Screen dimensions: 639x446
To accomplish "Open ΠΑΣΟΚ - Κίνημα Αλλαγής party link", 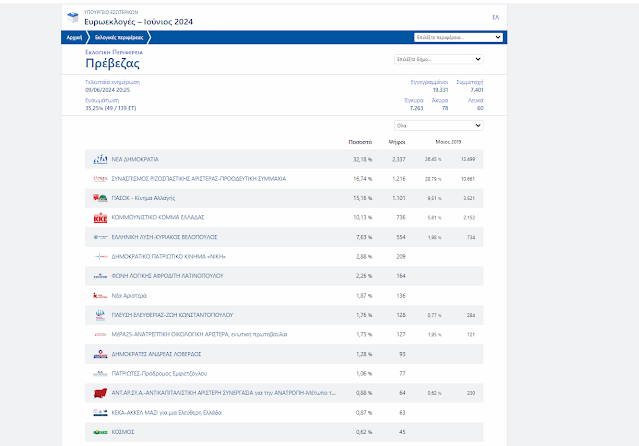I will pyautogui.click(x=143, y=198).
